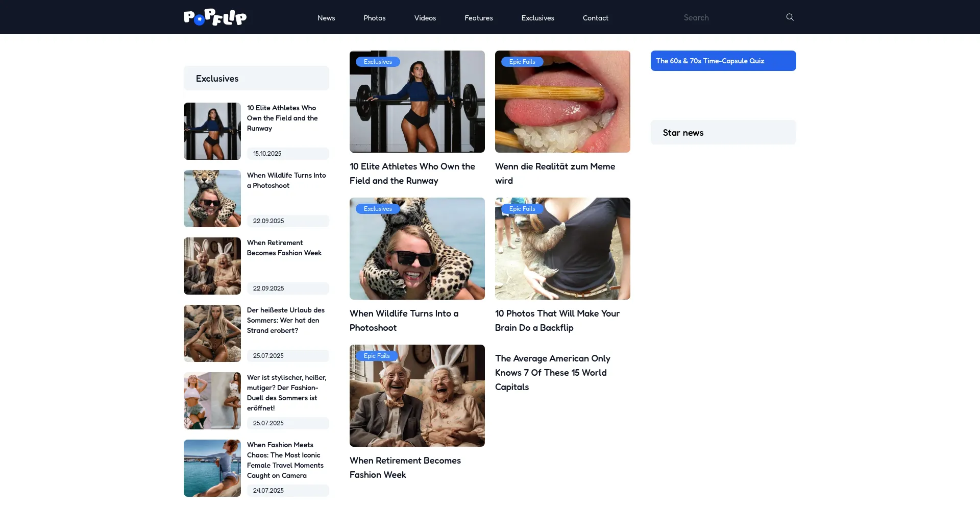The width and height of the screenshot is (980, 507).
Task: Click Epic Fails tag on sloth photo
Action: coord(522,209)
